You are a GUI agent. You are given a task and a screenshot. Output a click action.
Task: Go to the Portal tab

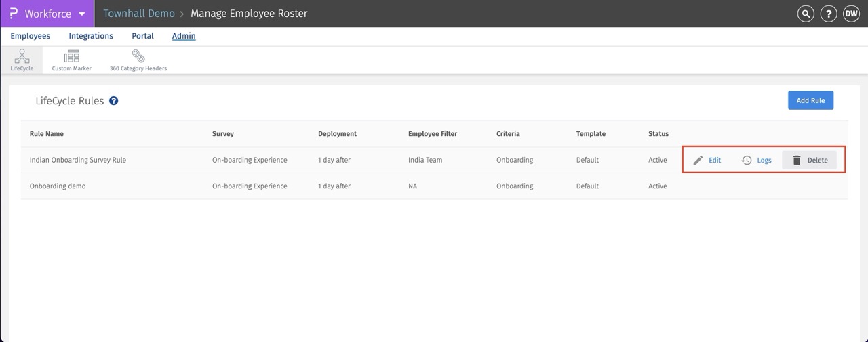pos(142,36)
